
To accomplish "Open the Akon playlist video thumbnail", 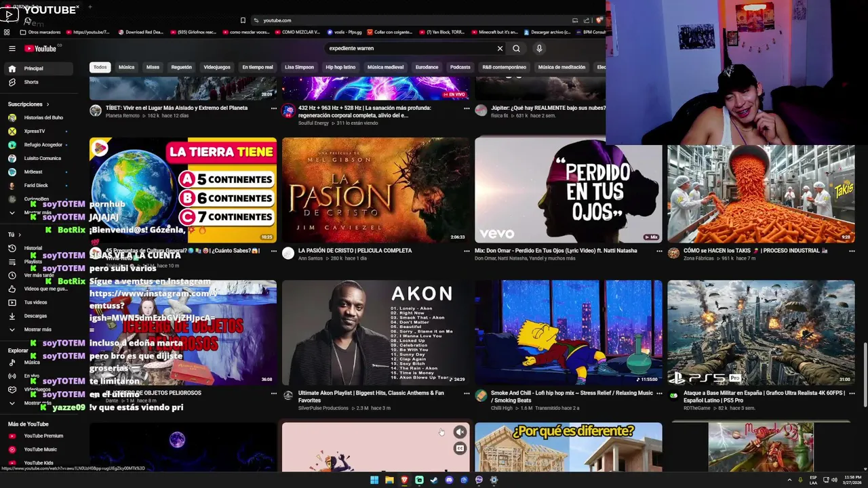I will (x=376, y=333).
